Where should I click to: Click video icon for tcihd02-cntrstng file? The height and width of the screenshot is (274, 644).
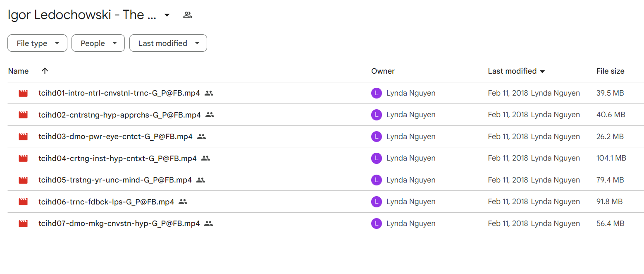point(23,115)
